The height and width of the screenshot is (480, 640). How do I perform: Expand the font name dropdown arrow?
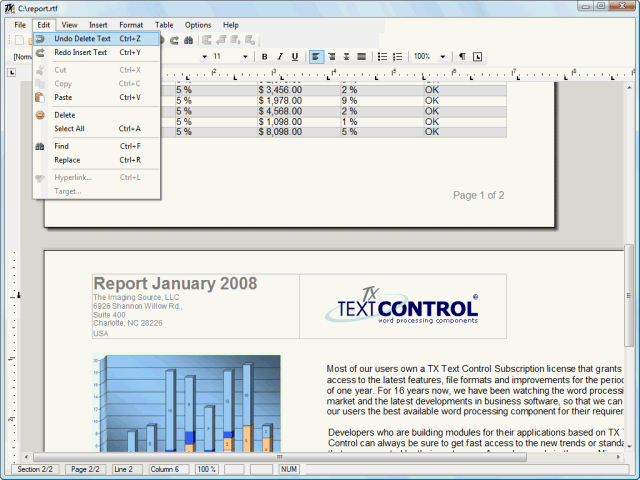(x=204, y=57)
